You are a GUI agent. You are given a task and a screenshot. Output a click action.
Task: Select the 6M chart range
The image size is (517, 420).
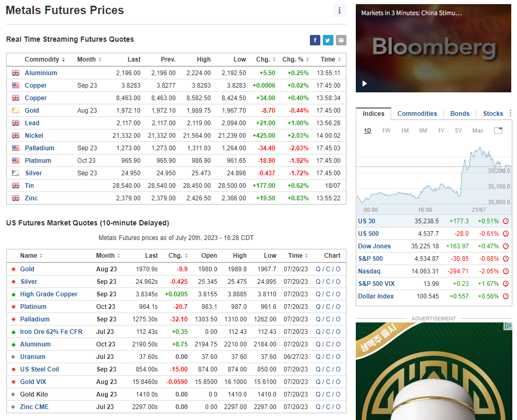click(423, 130)
